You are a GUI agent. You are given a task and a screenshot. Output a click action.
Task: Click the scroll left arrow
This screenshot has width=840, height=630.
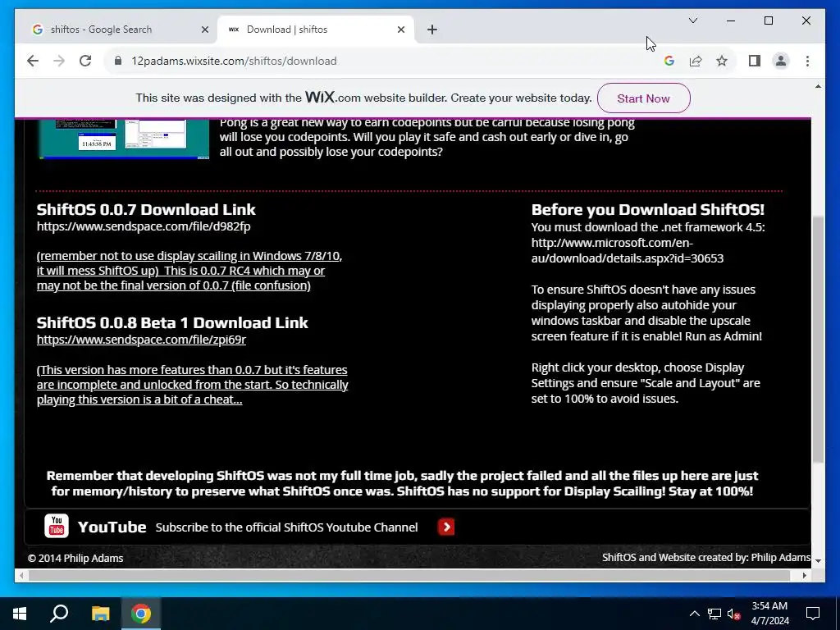[21, 575]
